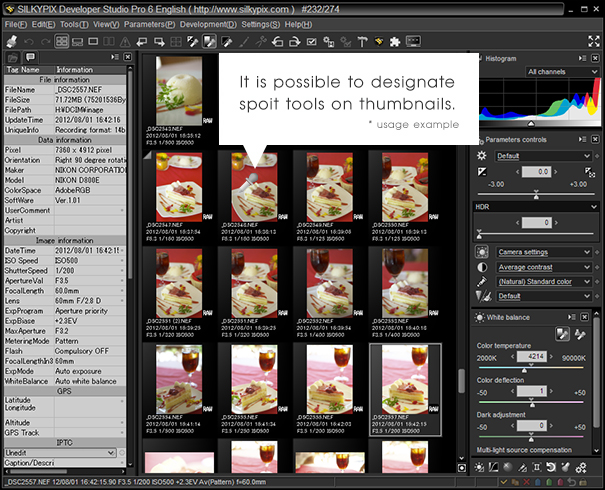Screen dimensions: 605x490
Task: Open the taste Default dropdown beside the gear icon
Action: point(543,156)
